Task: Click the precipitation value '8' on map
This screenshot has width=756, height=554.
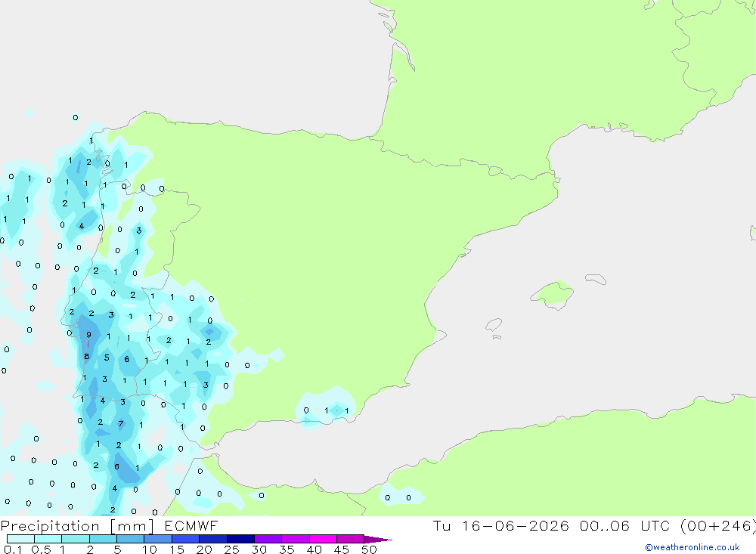Action: 87,356
